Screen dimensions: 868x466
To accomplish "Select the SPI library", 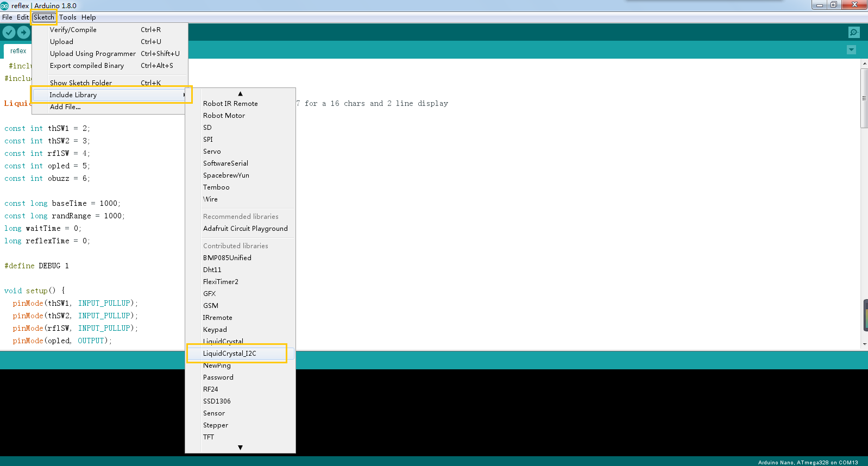I will tap(240, 140).
